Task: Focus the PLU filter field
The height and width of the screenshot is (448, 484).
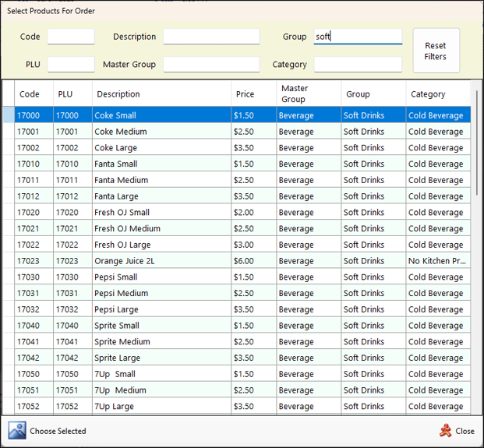Action: click(x=71, y=65)
